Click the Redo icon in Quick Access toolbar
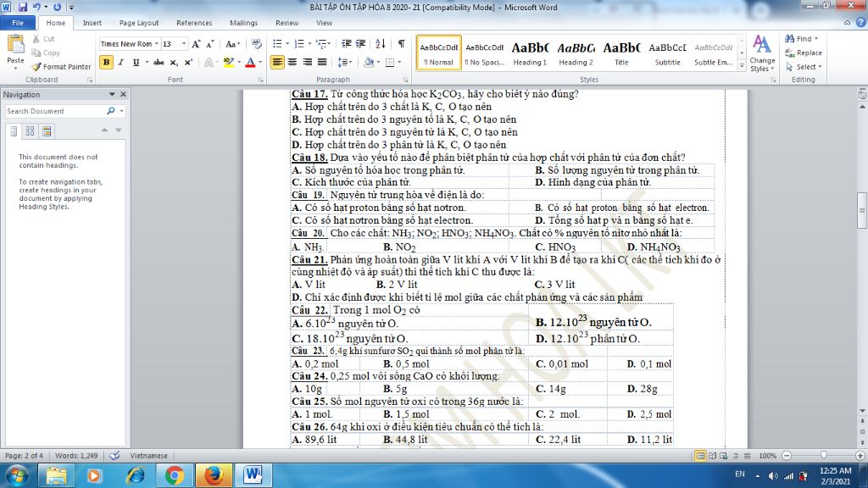 [x=57, y=7]
